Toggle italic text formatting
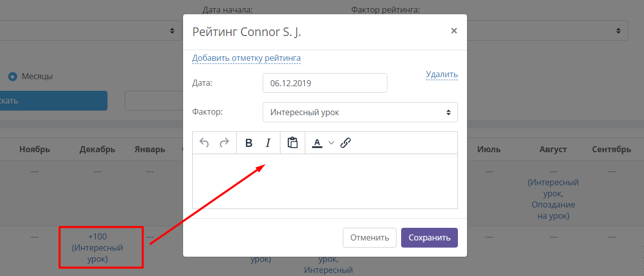 click(268, 143)
